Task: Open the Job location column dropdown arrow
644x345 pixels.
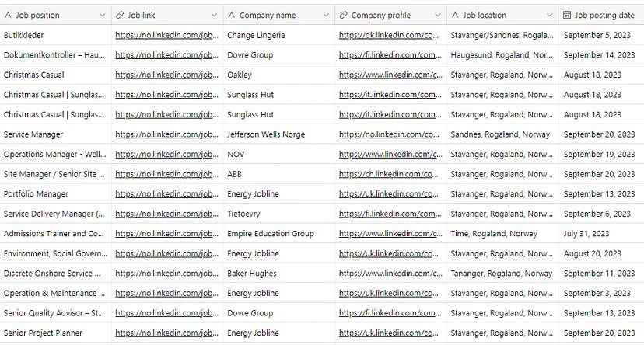Action: [551, 15]
